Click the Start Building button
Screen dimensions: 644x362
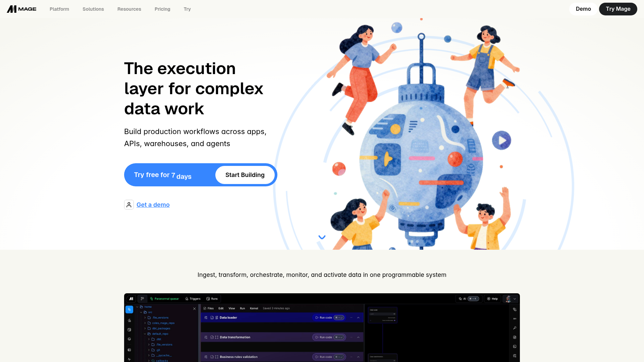(x=245, y=175)
